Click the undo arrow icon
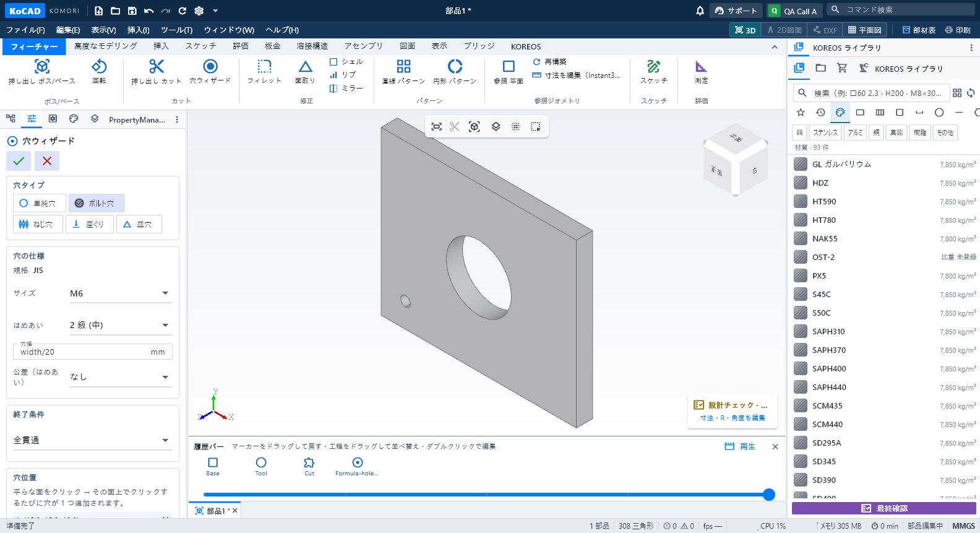The width and height of the screenshot is (980, 533). pos(148,11)
